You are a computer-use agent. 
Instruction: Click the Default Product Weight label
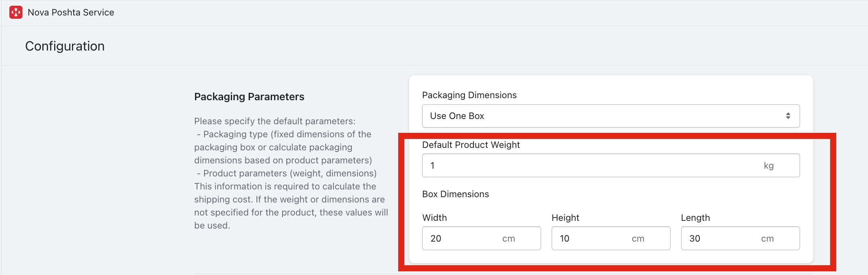471,145
